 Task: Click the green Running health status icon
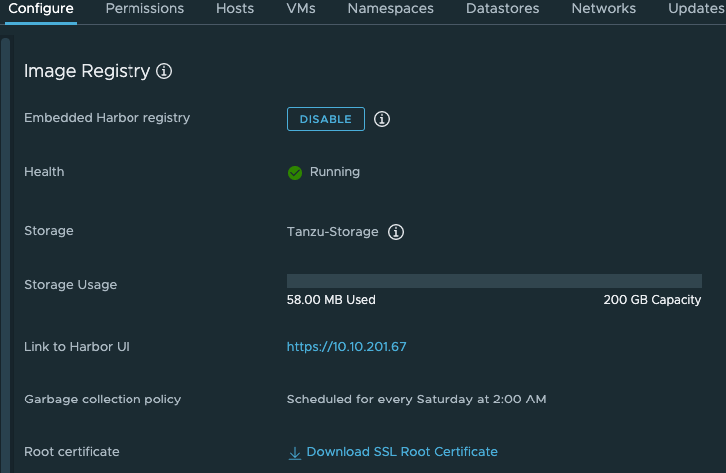[295, 172]
